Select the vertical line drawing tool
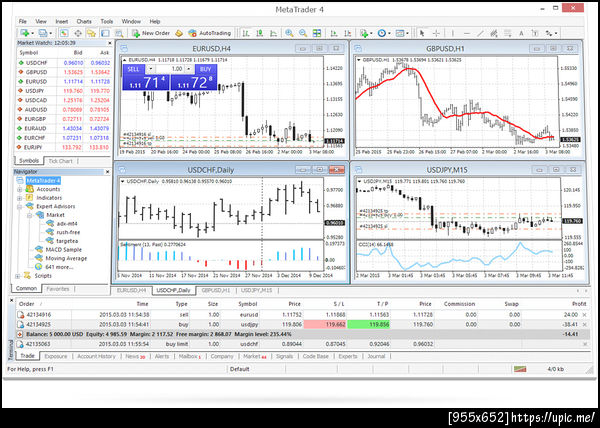Image resolution: width=600 pixels, height=428 pixels. click(x=453, y=33)
